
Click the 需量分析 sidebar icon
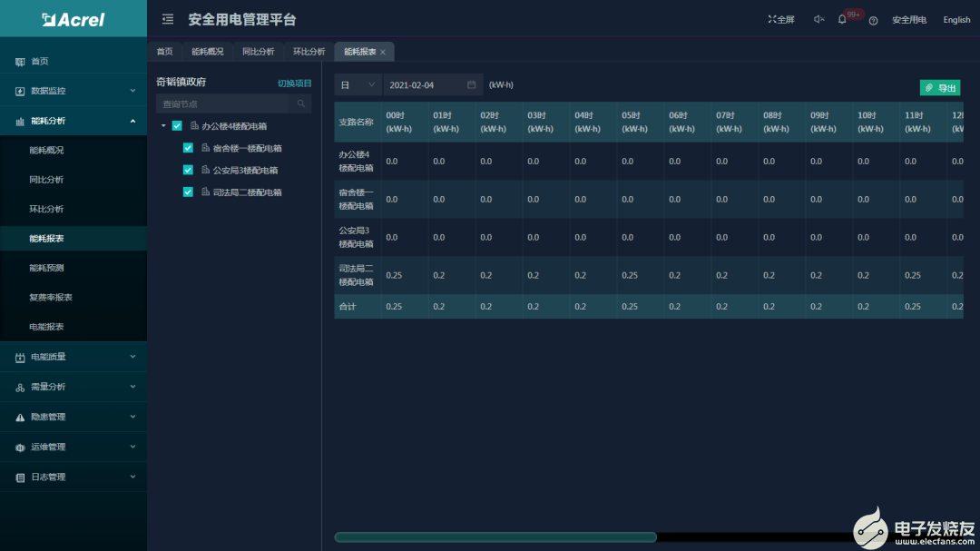pos(20,387)
